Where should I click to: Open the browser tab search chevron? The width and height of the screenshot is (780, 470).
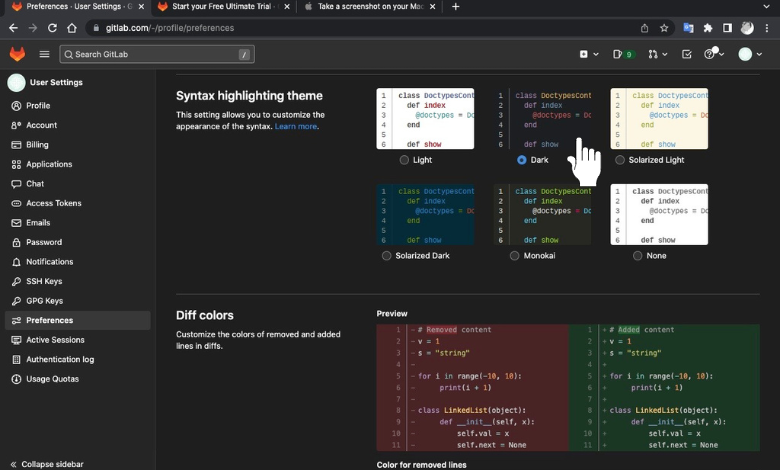pos(767,6)
